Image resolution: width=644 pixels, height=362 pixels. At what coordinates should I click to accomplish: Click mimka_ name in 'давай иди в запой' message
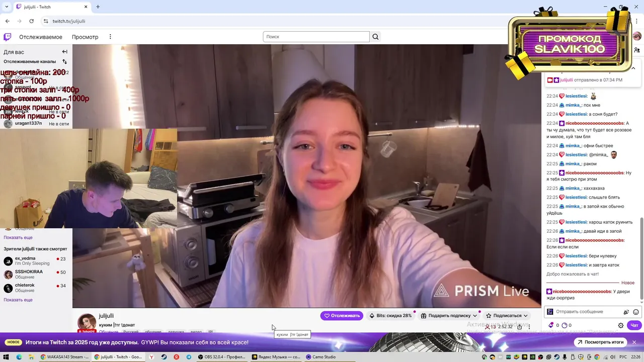click(573, 231)
